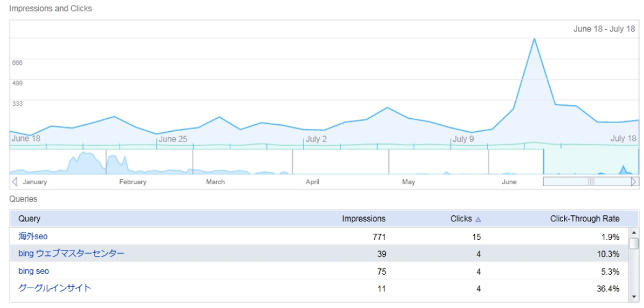Screen dimensions: 644x308
Task: Click the 36.4% click-through rate cell
Action: click(608, 289)
